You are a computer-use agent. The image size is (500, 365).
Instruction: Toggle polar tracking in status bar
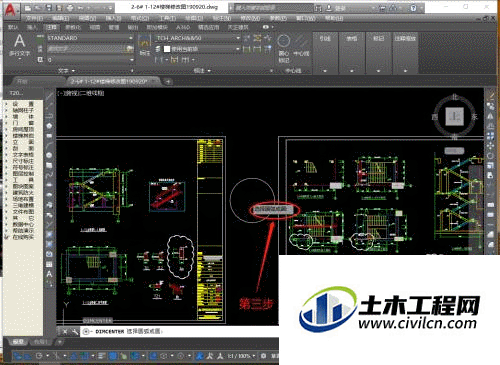(39, 356)
